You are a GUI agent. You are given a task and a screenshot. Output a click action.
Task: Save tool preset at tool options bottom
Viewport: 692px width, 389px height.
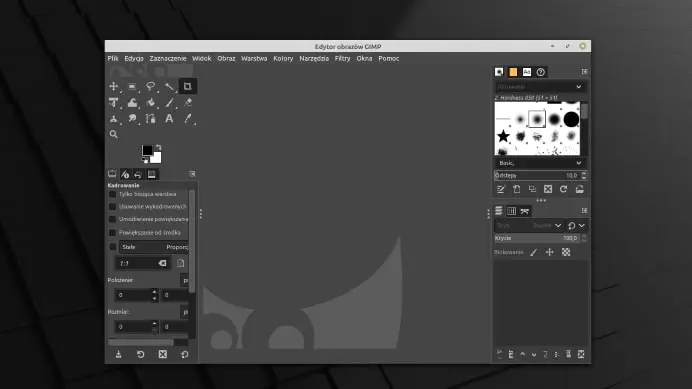(118, 354)
